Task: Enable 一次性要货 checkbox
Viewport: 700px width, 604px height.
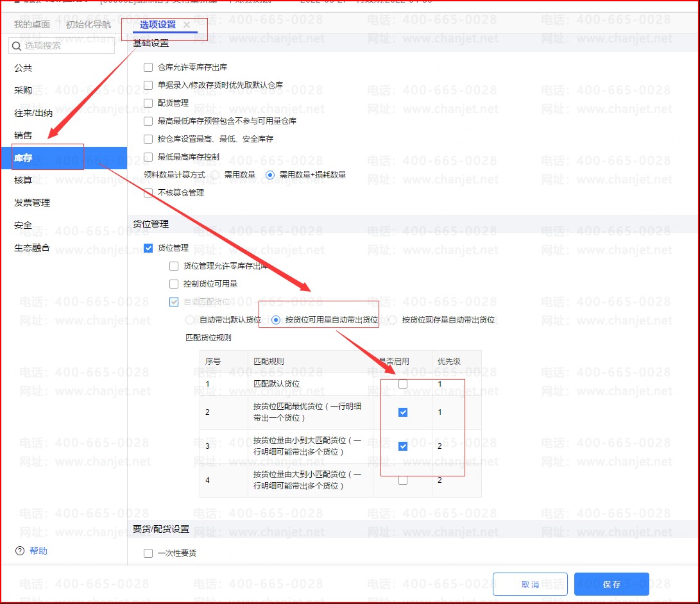Action: tap(148, 553)
